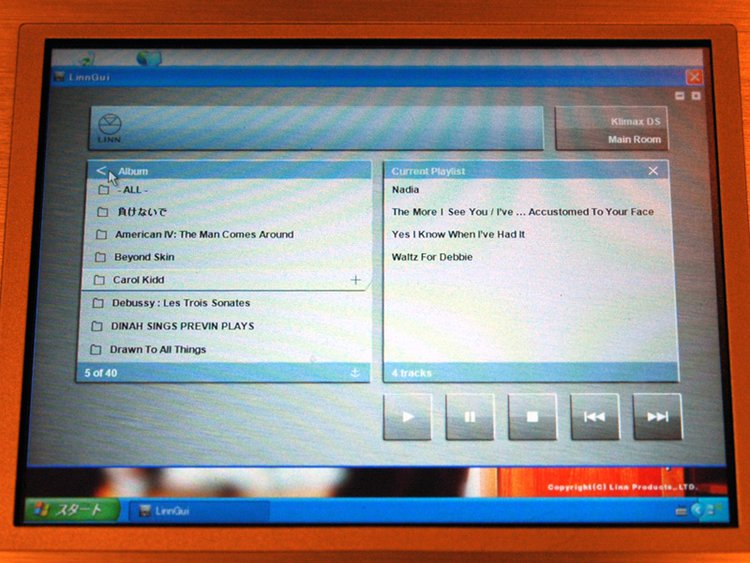Open 'Debussy : Les Trois Sonates' album

coord(180,303)
